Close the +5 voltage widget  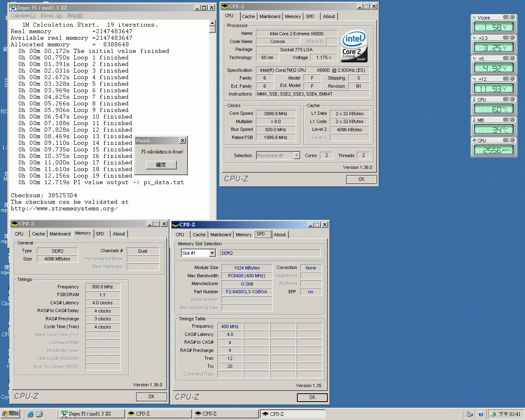tap(512, 58)
